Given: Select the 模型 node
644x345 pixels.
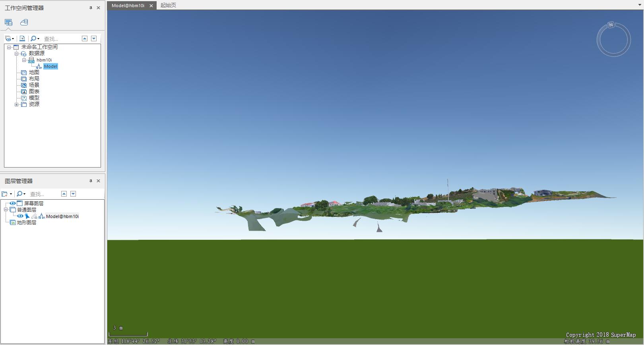Looking at the screenshot, I should point(34,98).
